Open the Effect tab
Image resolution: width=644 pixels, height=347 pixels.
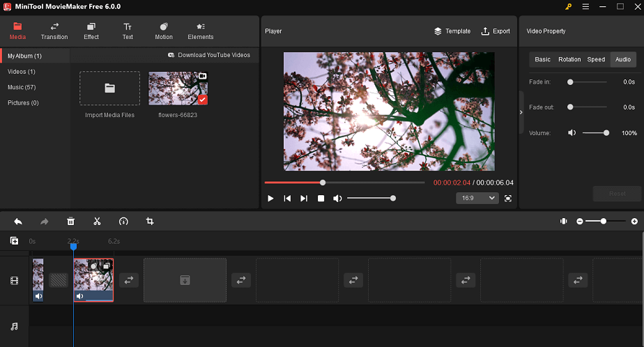point(91,31)
